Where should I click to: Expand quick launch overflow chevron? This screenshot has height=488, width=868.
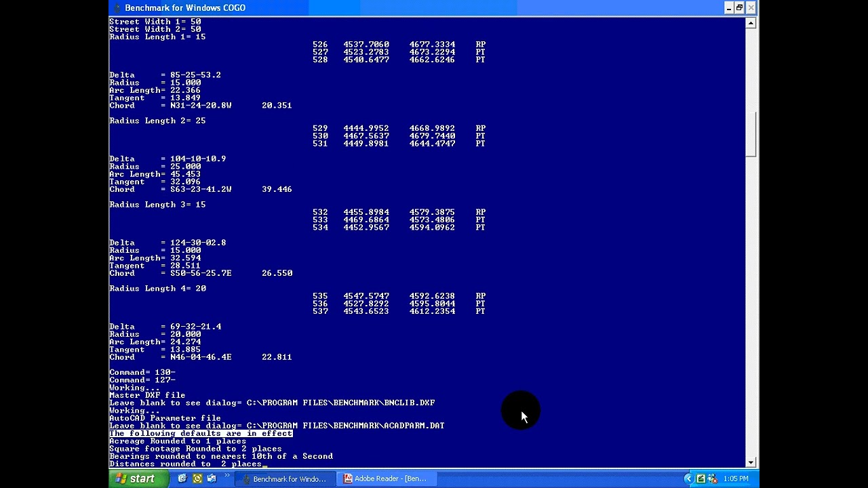pos(227,476)
